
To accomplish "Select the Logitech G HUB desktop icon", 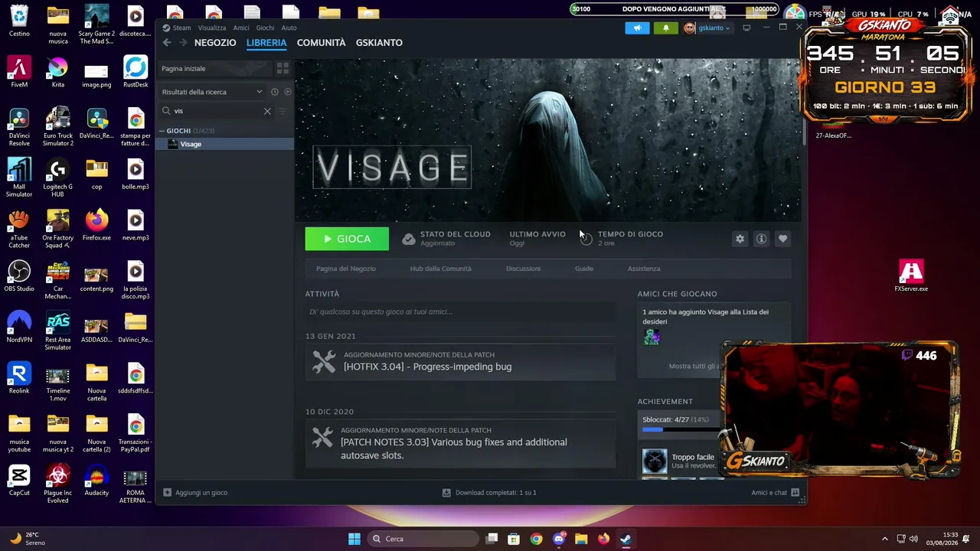I will (57, 178).
